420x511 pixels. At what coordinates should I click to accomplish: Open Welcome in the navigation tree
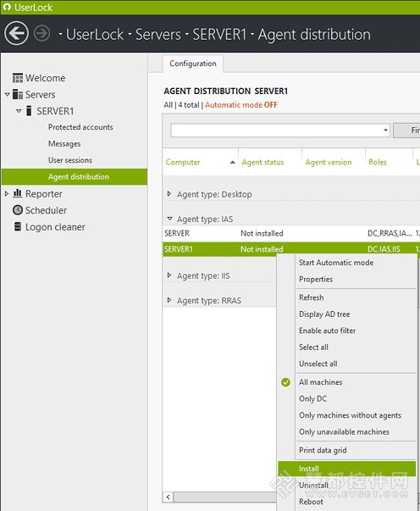click(45, 78)
